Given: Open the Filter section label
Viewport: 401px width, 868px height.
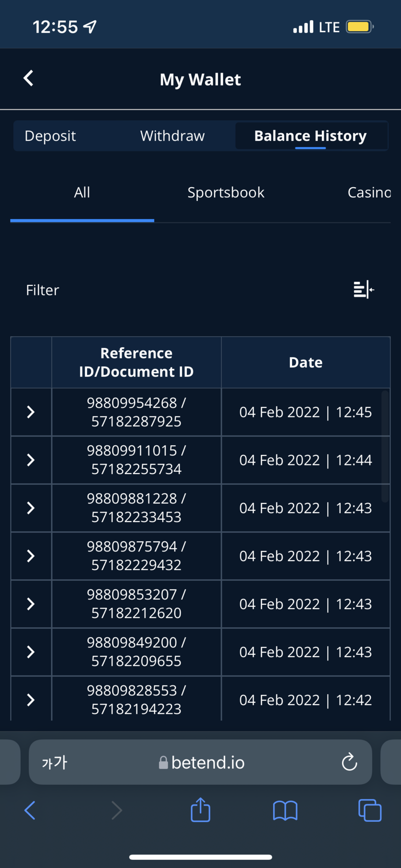Looking at the screenshot, I should pos(42,290).
